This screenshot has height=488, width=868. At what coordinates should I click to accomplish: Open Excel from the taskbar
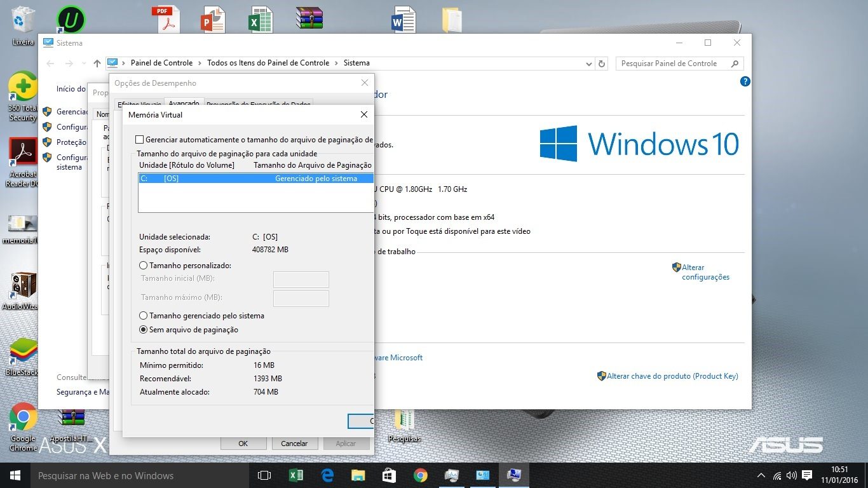click(295, 475)
